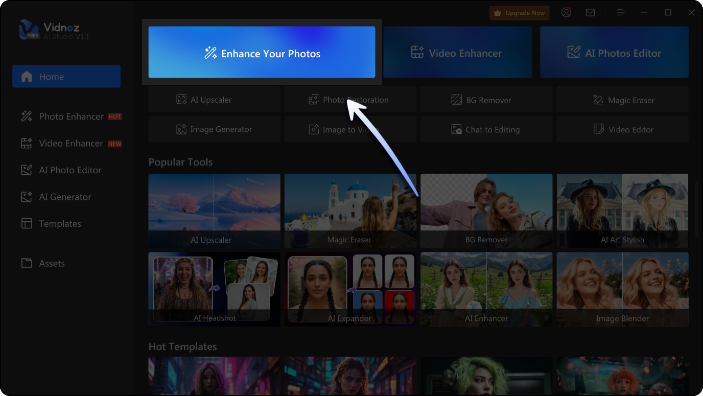
Task: Click the Video Enhancer film icon
Action: click(26, 144)
